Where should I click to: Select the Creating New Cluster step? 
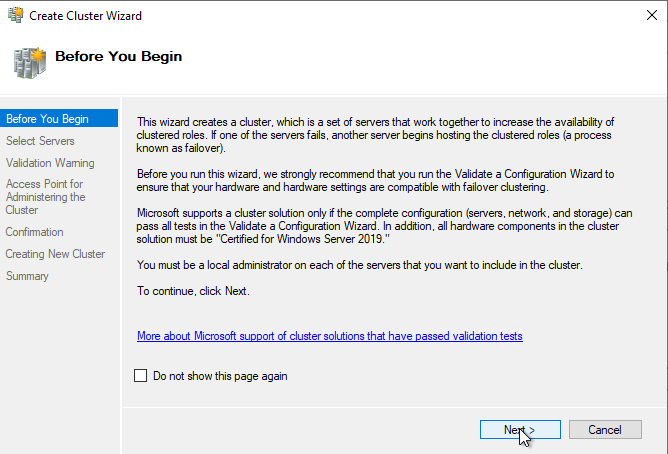(55, 254)
